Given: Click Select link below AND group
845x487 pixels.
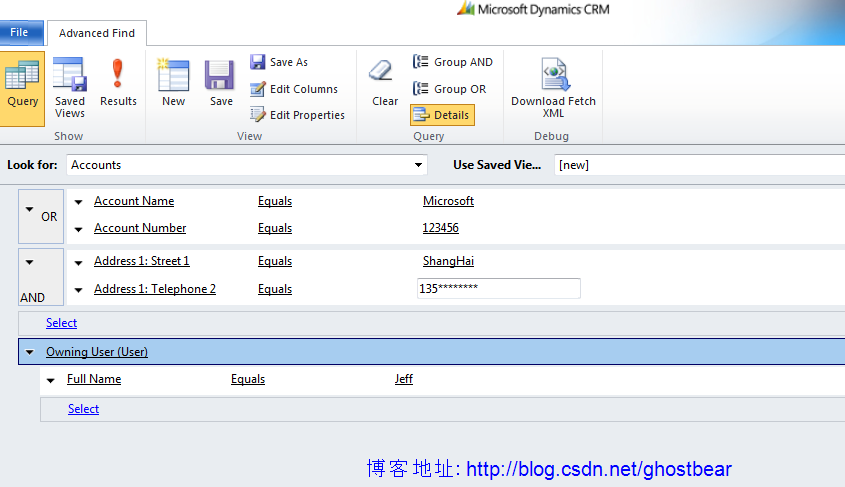Looking at the screenshot, I should [61, 323].
